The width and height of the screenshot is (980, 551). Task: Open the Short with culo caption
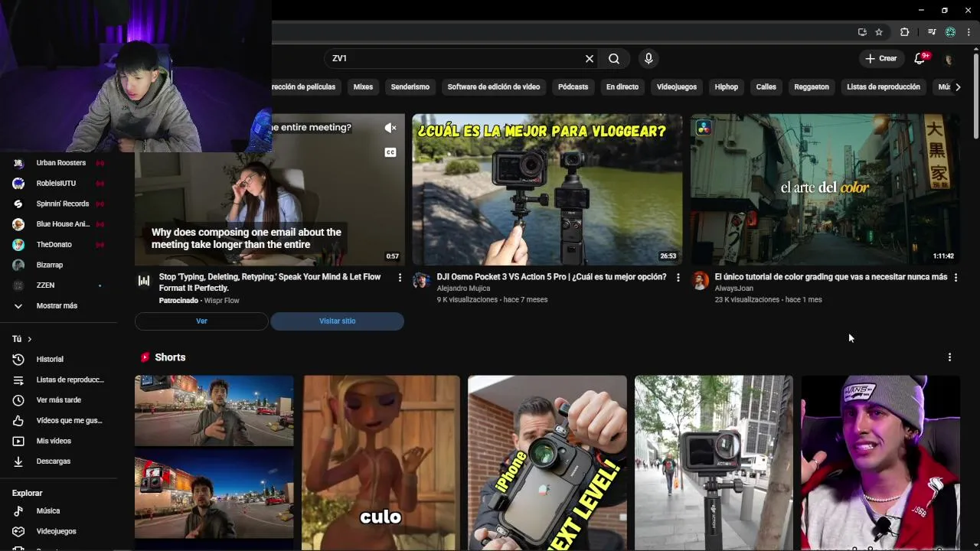coord(381,462)
